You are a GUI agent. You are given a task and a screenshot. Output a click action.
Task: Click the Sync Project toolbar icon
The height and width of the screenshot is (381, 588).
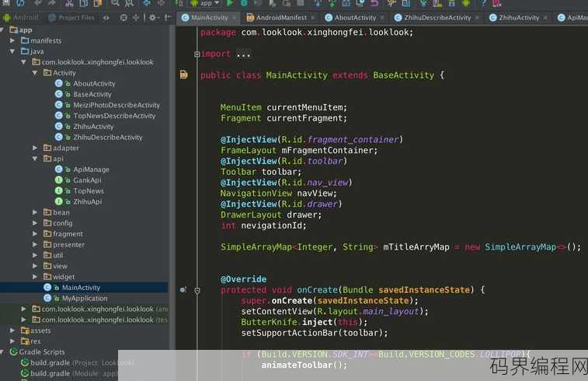point(20,3)
